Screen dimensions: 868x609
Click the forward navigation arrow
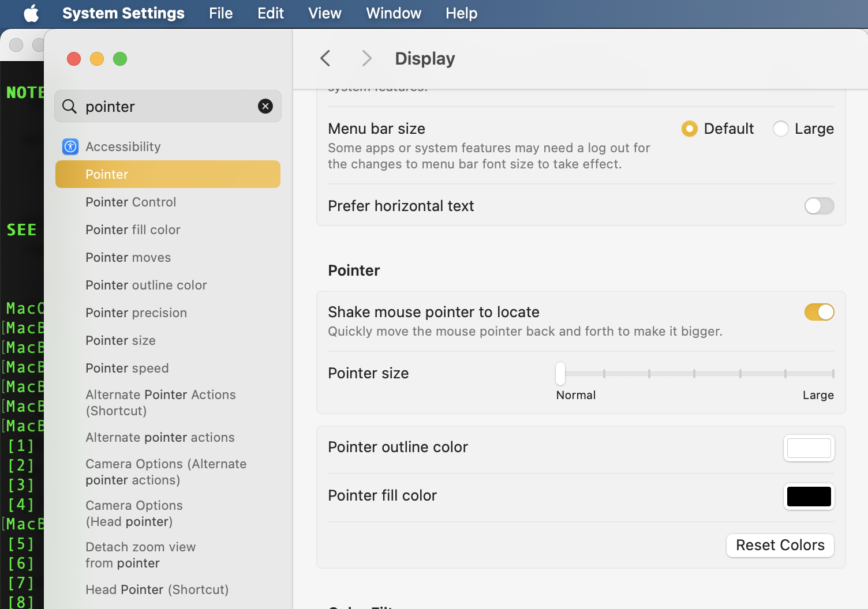(366, 58)
